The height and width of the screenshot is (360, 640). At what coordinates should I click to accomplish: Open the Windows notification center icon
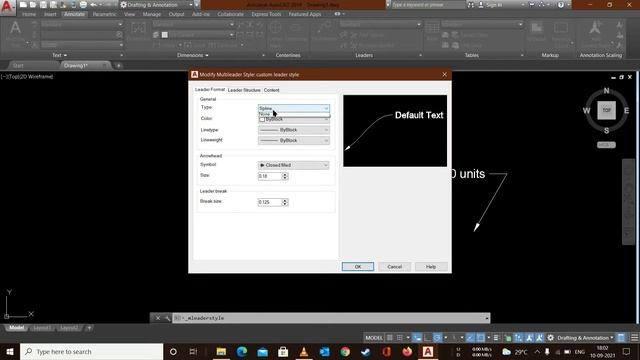pyautogui.click(x=627, y=351)
